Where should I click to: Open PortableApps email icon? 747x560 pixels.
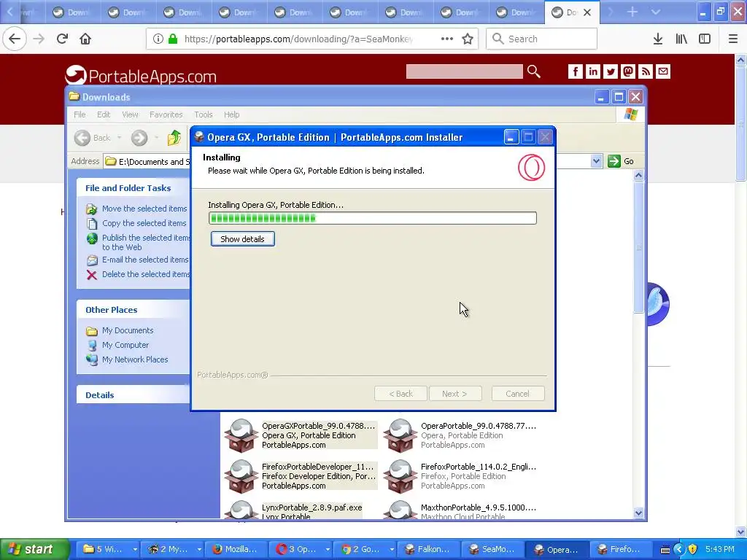663,71
